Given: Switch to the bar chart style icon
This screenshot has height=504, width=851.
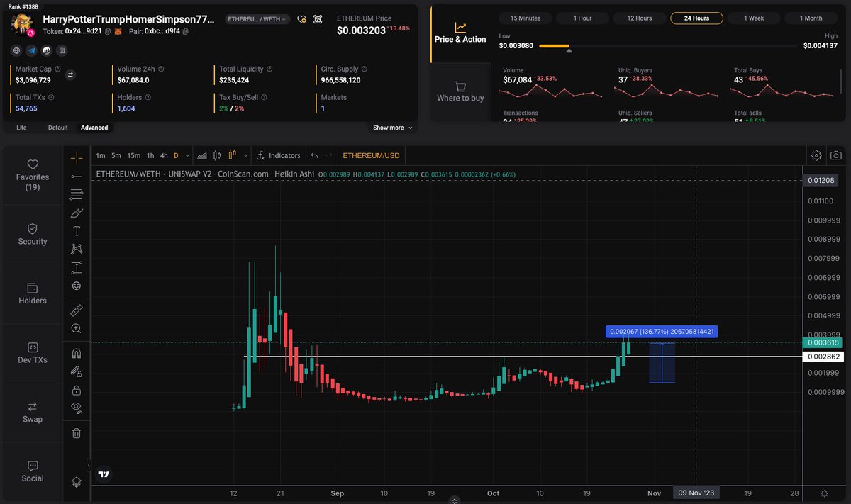Looking at the screenshot, I should (x=202, y=155).
